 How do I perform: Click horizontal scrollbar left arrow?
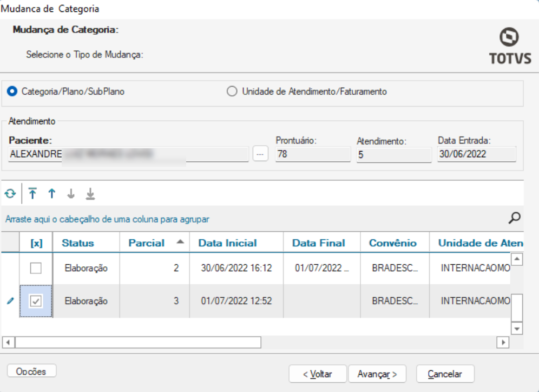[8, 343]
